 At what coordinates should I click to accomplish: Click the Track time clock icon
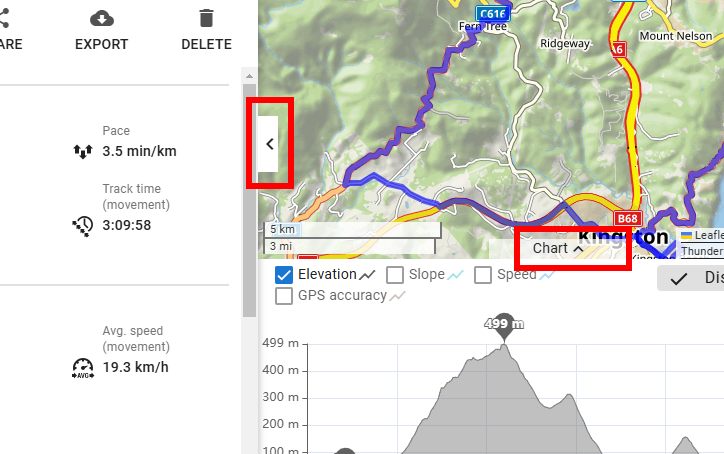[83, 225]
